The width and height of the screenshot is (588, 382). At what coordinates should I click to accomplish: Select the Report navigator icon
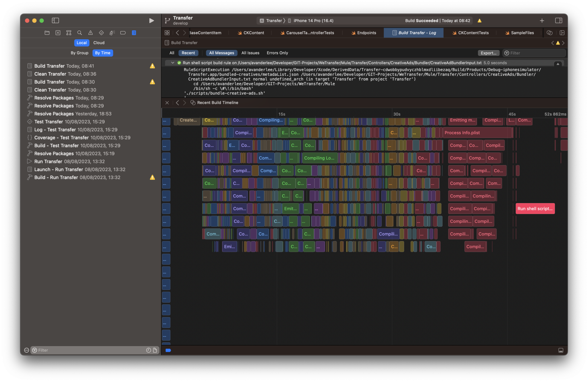pos(134,33)
